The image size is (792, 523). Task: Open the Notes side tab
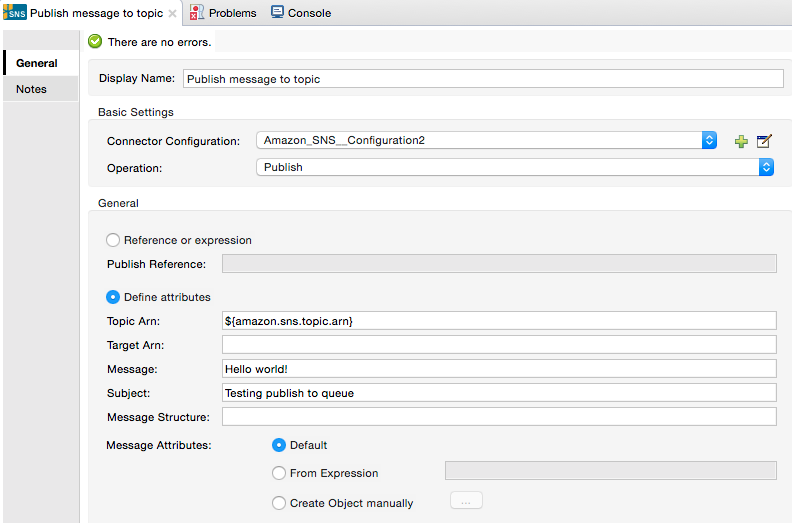(x=31, y=90)
